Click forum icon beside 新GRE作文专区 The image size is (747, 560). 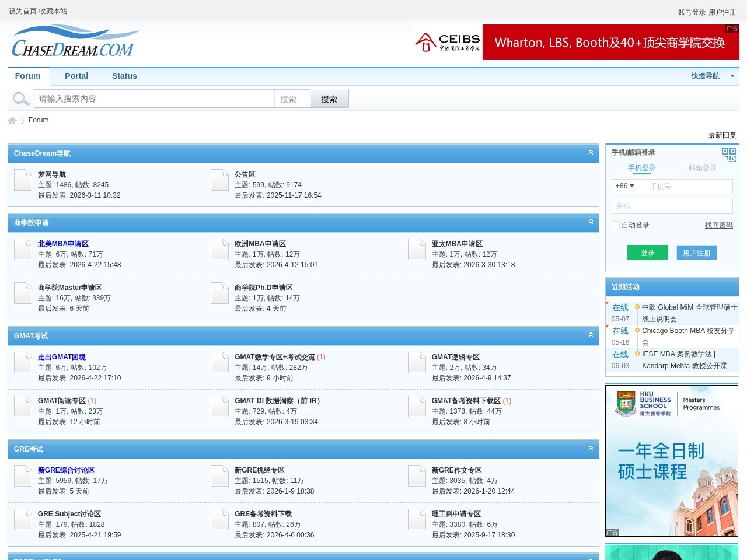pos(417,475)
